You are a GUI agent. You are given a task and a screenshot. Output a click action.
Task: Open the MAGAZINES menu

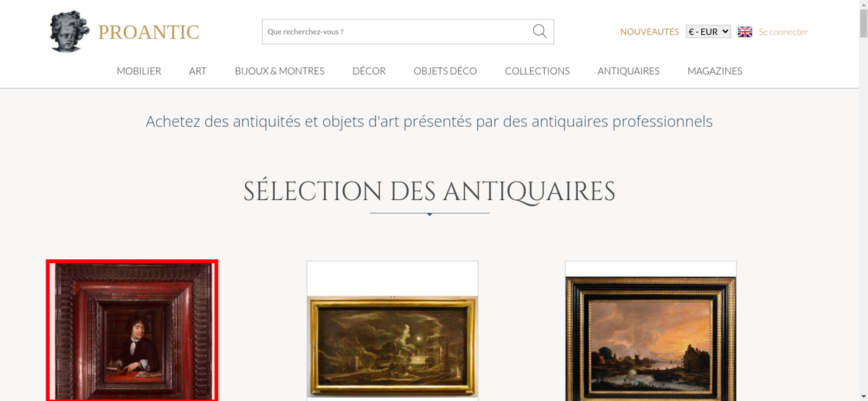715,71
